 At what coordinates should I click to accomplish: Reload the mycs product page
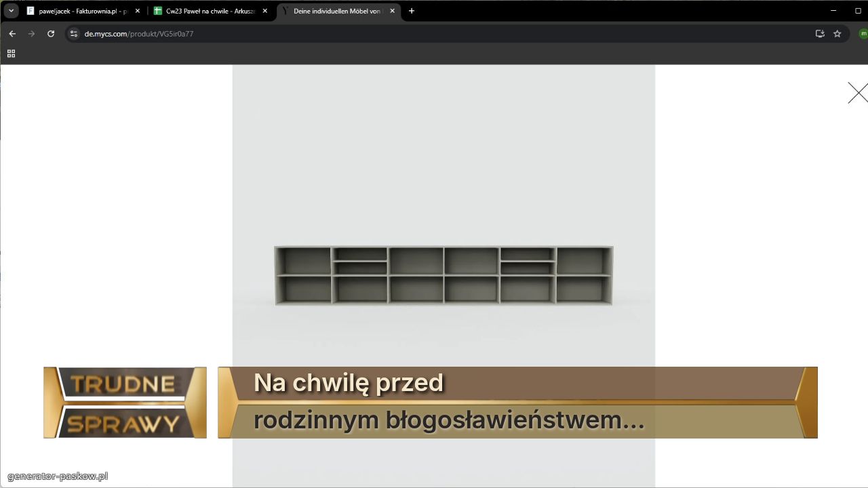51,33
